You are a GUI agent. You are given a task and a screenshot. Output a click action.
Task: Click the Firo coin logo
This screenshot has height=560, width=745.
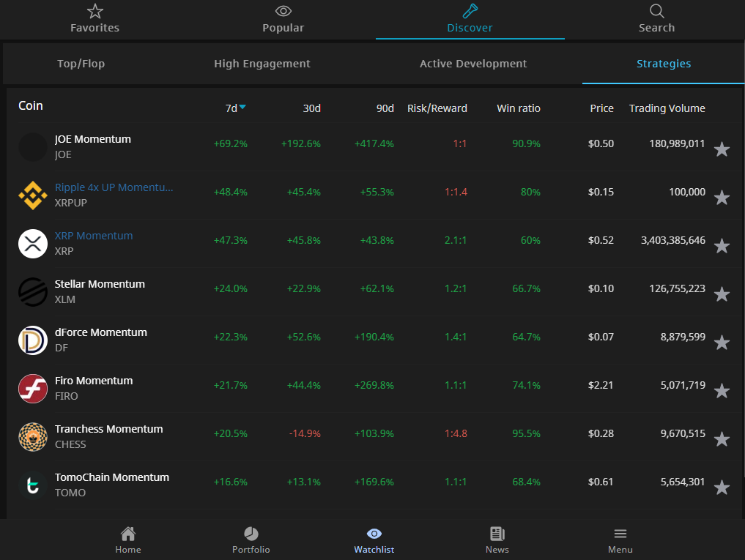(33, 389)
